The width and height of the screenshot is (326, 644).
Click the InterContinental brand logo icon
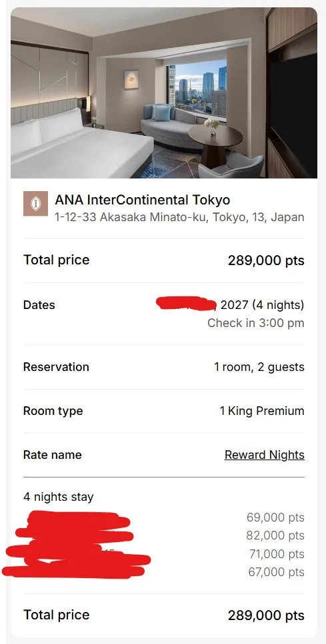[35, 204]
